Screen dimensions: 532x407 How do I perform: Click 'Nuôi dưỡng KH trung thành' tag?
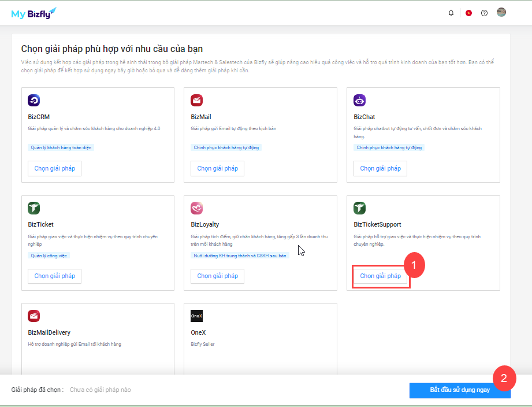(x=240, y=256)
